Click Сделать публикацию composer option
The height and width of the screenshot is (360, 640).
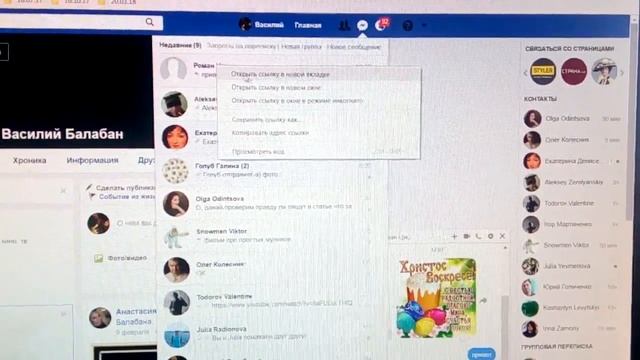click(121, 188)
